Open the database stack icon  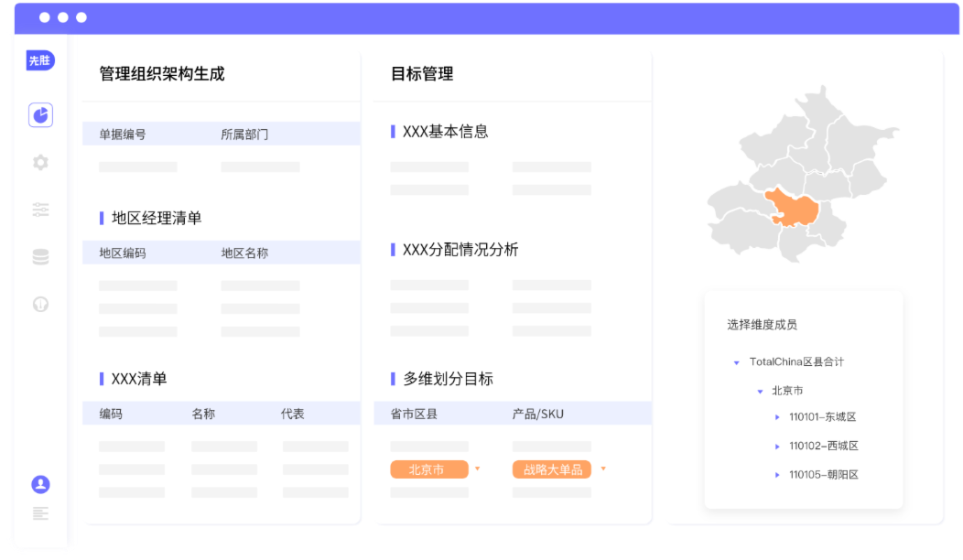(40, 257)
